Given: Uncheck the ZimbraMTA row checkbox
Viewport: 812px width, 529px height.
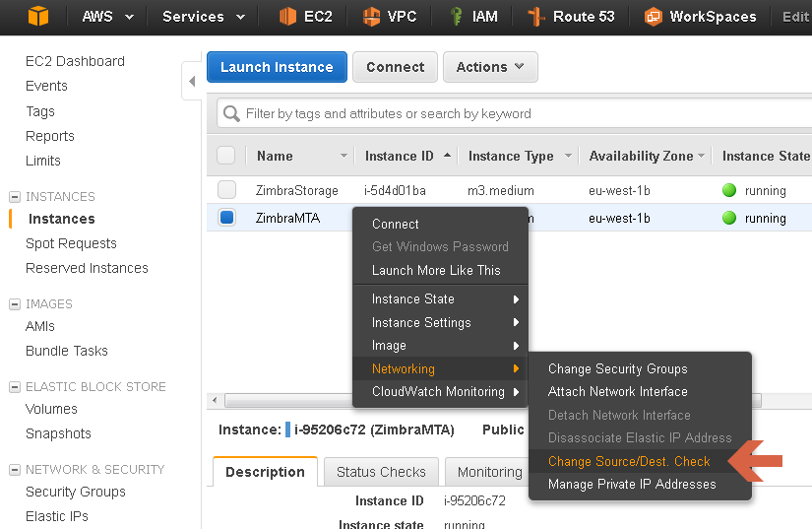Looking at the screenshot, I should coord(226,218).
